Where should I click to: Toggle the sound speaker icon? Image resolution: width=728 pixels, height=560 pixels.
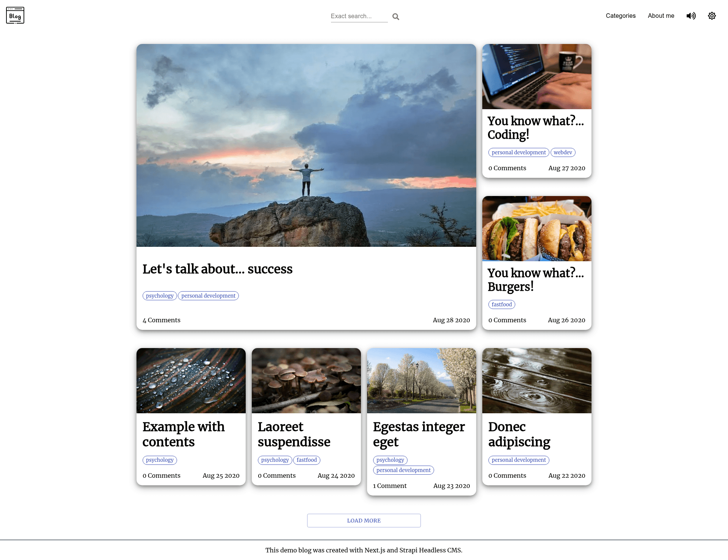point(691,16)
